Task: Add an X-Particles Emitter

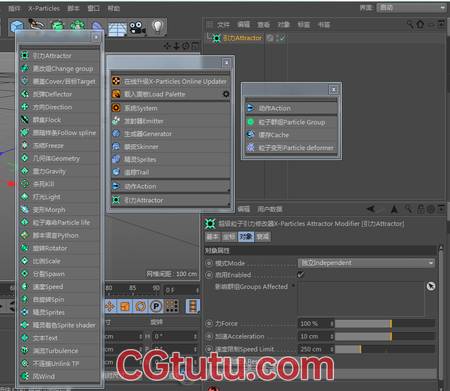Action: click(170, 121)
